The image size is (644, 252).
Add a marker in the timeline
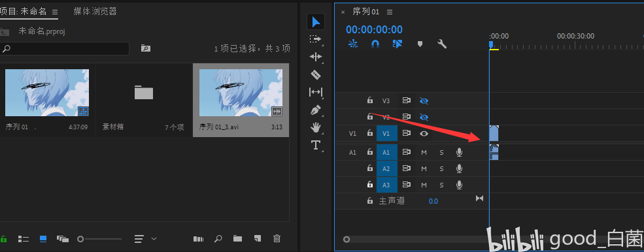point(420,44)
